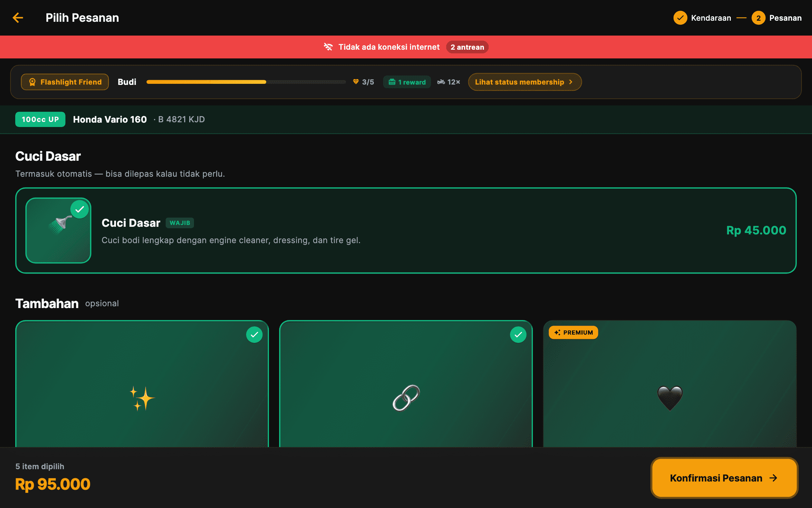Click the diamond 3/5 points indicator
The image size is (812, 508).
[x=363, y=82]
